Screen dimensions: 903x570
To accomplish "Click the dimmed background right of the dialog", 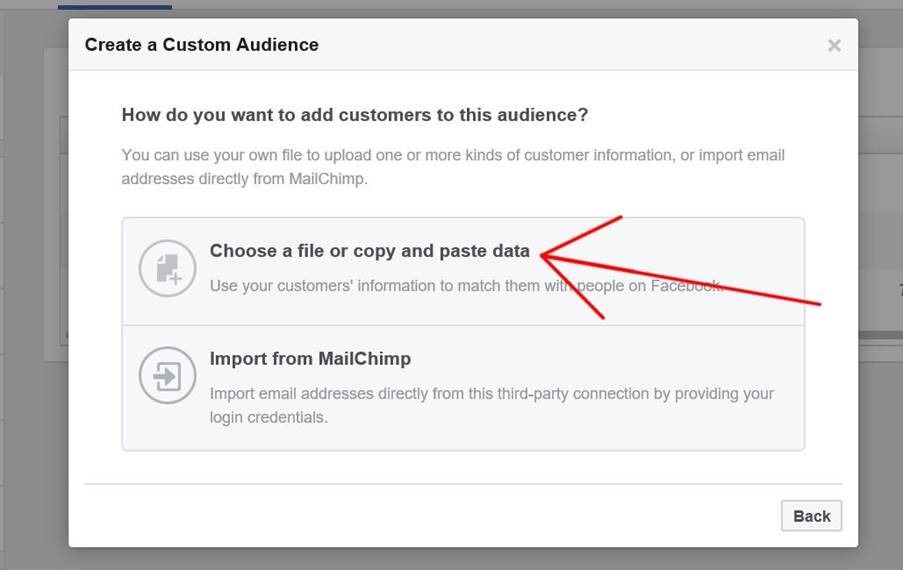I will [882, 450].
